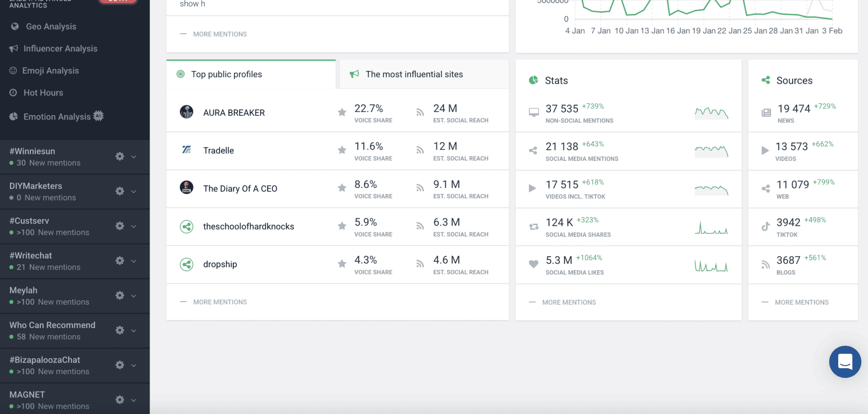Toggle the star beside dropship's voice share
This screenshot has width=868, height=414.
(x=341, y=264)
